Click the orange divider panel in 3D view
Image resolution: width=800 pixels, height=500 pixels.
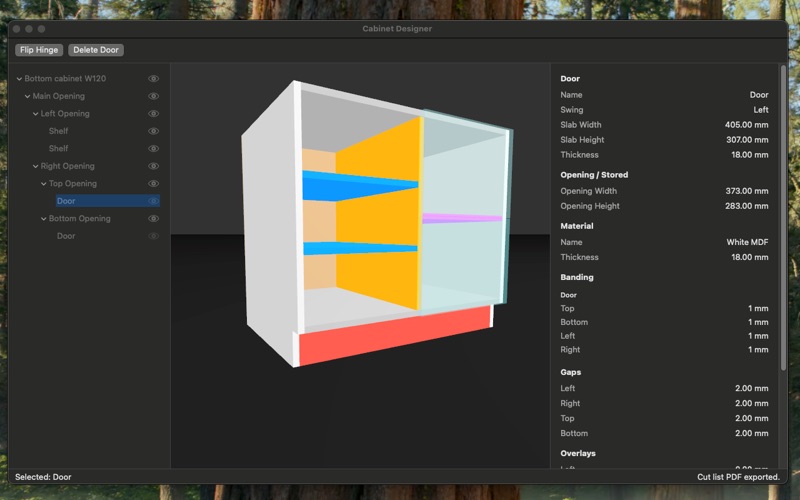coord(378,214)
